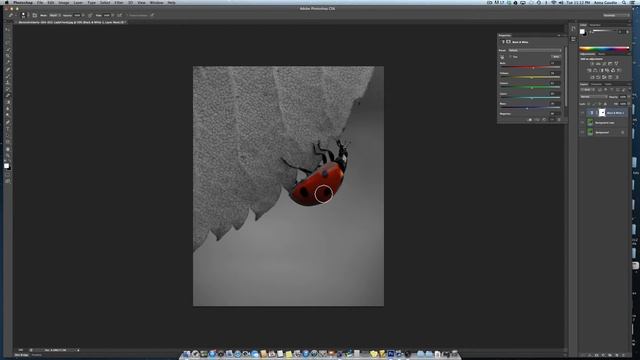Open the Kind filter dropdown in Layers
The image size is (640, 360).
(x=587, y=90)
